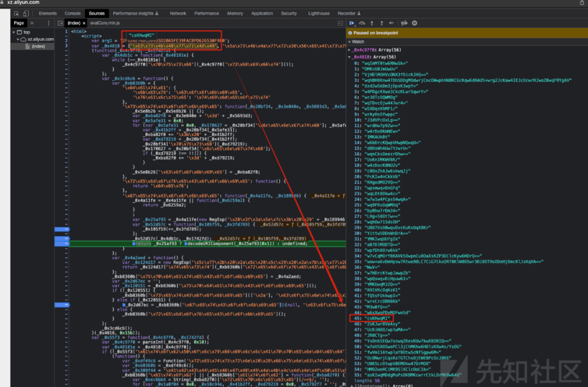Toggle the breakpoint on the _0x105f59(++_0x3fd789) line
588x387 pixels.
(x=62, y=229)
